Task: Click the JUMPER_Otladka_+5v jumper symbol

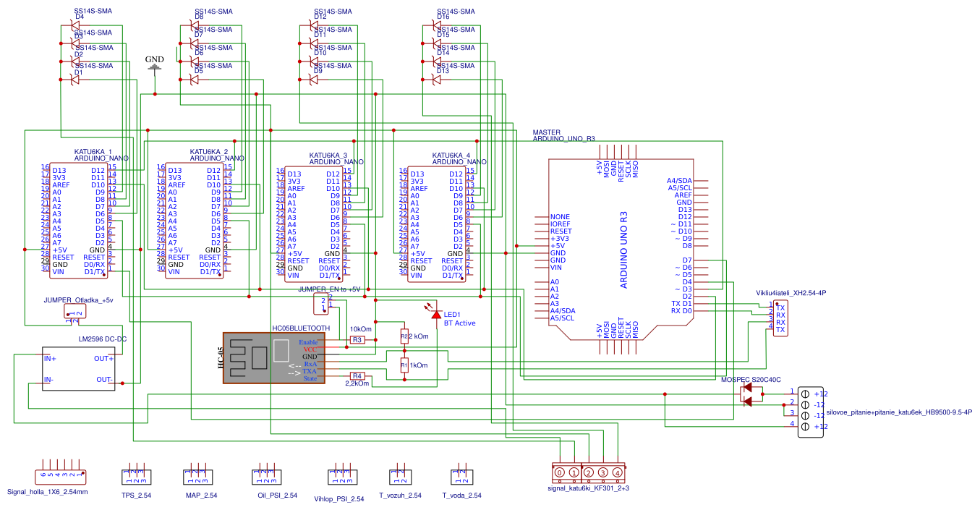Action: click(x=74, y=311)
